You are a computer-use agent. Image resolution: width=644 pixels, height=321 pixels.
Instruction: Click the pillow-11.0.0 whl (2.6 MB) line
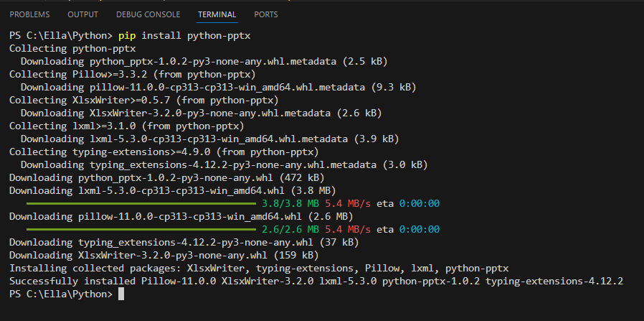(x=181, y=217)
